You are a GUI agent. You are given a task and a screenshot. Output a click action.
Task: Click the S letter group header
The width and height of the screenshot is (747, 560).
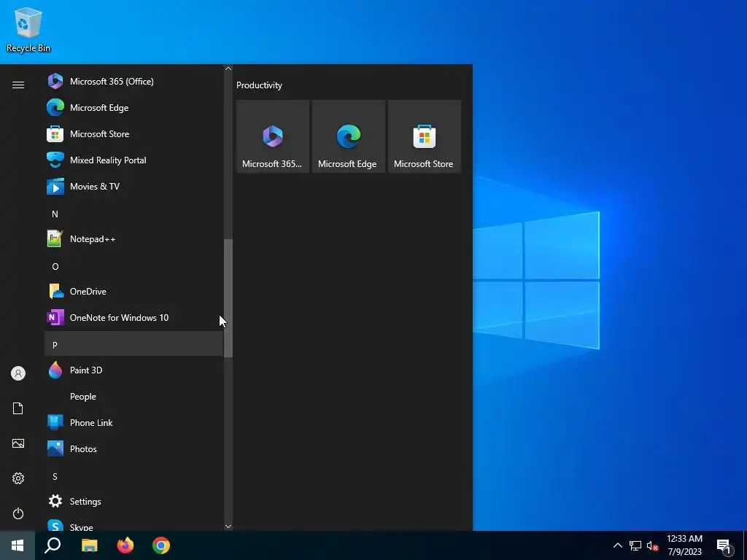(x=134, y=476)
